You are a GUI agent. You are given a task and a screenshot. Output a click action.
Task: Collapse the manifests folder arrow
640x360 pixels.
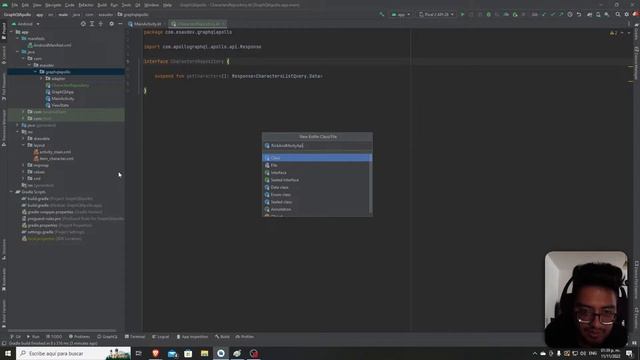tap(18, 38)
